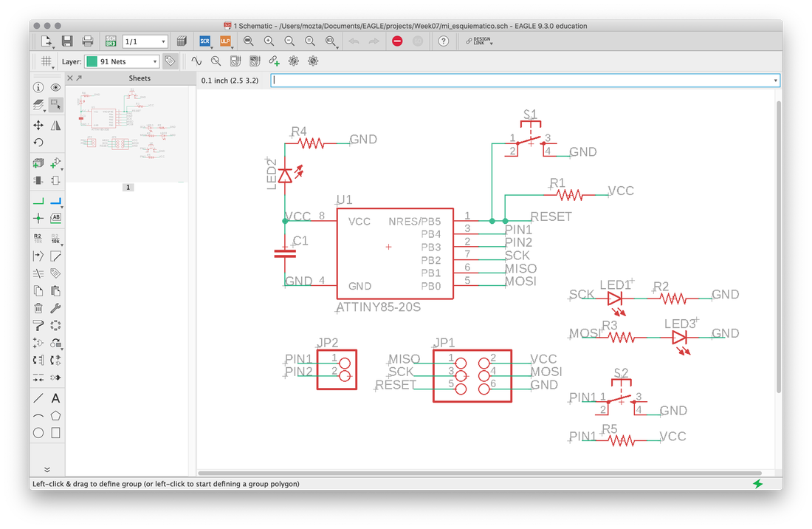Zoom to fit the drawing
The width and height of the screenshot is (812, 529).
point(249,41)
